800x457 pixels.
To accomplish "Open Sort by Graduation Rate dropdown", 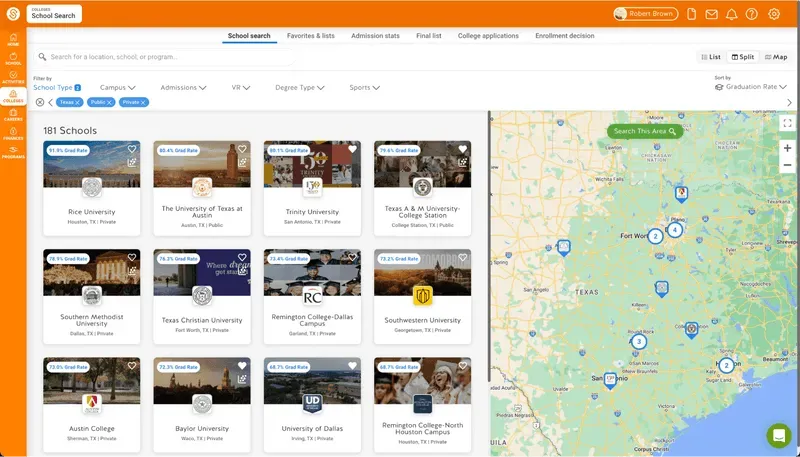I will point(751,87).
